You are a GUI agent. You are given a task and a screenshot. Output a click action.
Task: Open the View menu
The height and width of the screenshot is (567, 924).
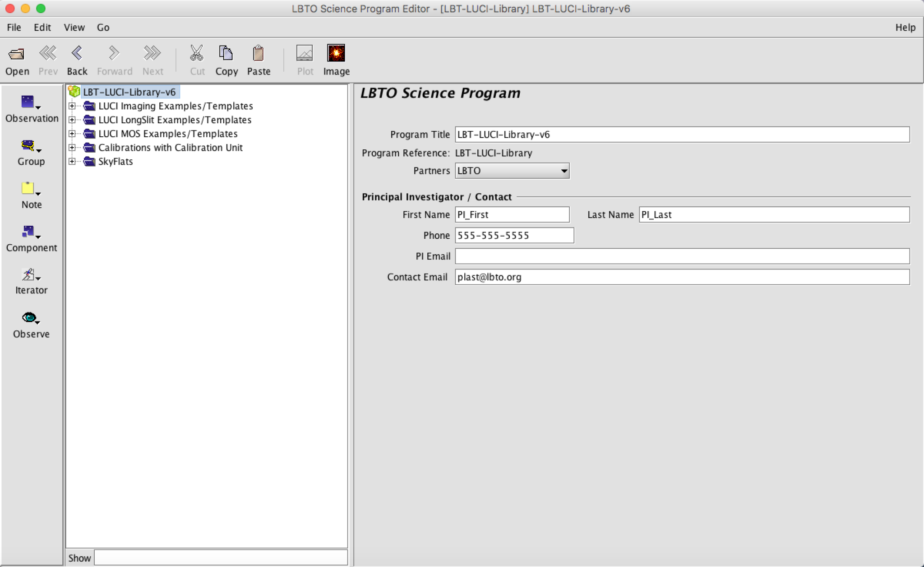74,28
